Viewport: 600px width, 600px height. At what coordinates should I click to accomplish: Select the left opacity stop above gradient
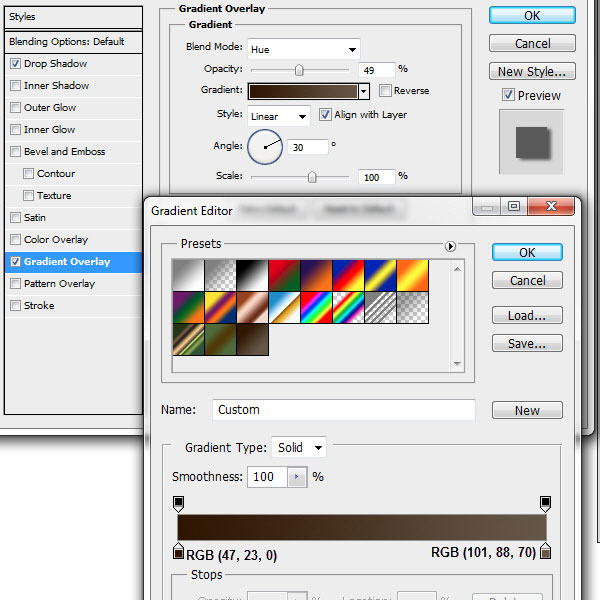(x=178, y=504)
